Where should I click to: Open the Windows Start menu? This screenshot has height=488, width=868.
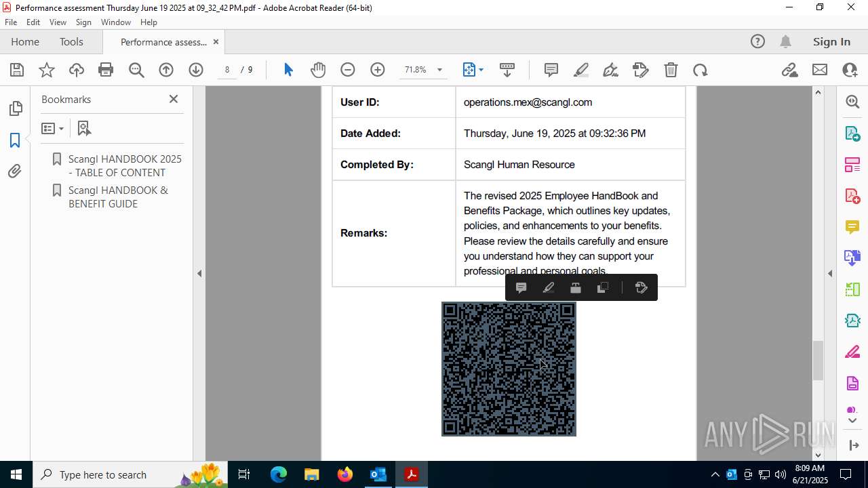point(16,474)
